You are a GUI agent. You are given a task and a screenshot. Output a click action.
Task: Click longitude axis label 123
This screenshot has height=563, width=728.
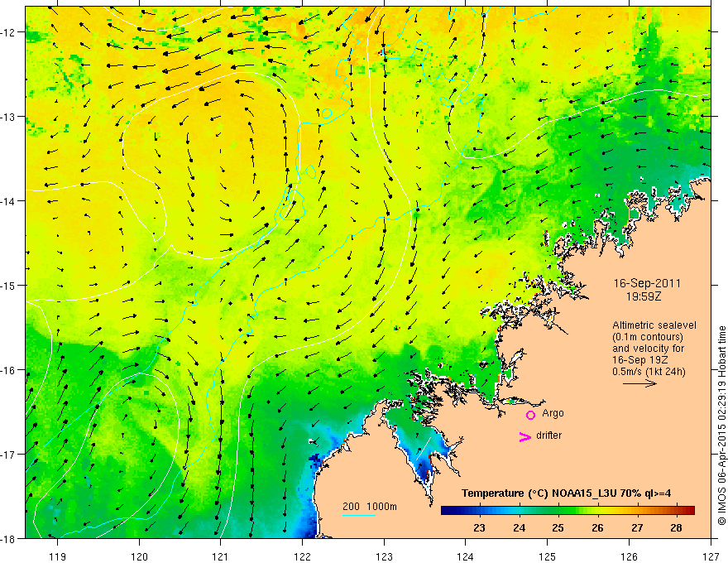click(384, 556)
